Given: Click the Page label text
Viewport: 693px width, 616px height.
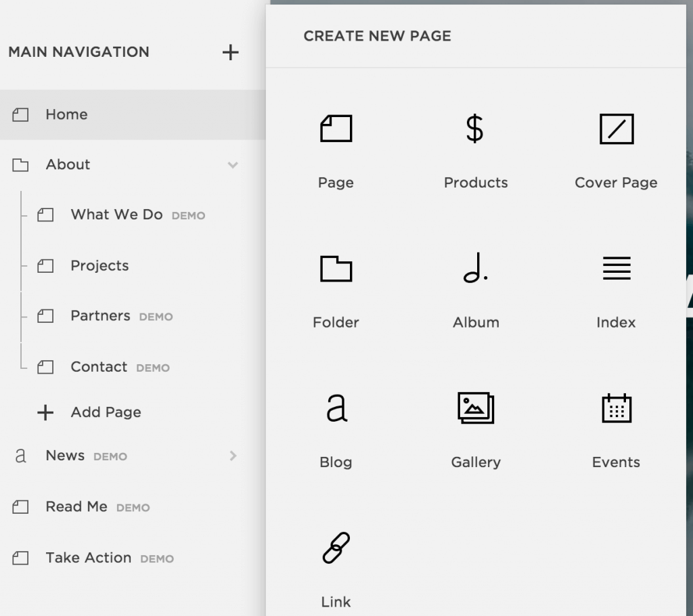Looking at the screenshot, I should [336, 183].
